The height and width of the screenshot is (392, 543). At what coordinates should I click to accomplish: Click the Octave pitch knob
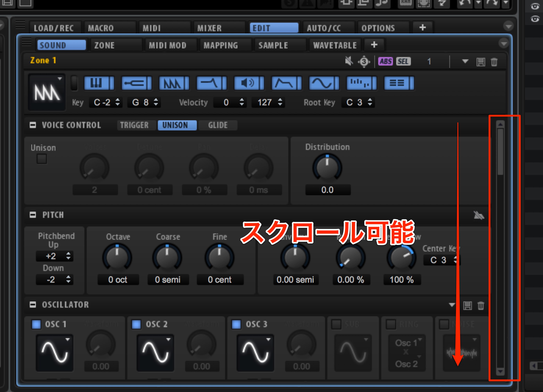click(117, 257)
